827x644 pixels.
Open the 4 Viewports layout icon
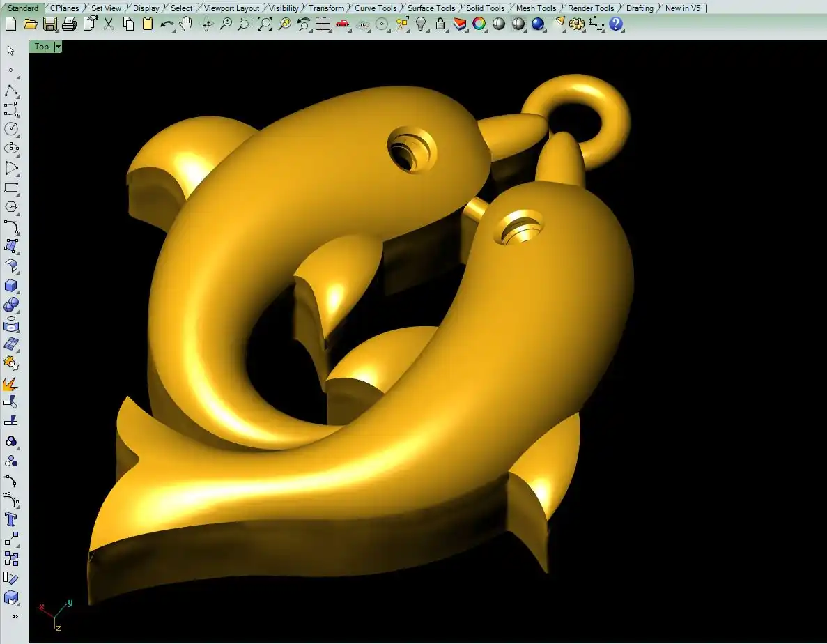pos(323,24)
